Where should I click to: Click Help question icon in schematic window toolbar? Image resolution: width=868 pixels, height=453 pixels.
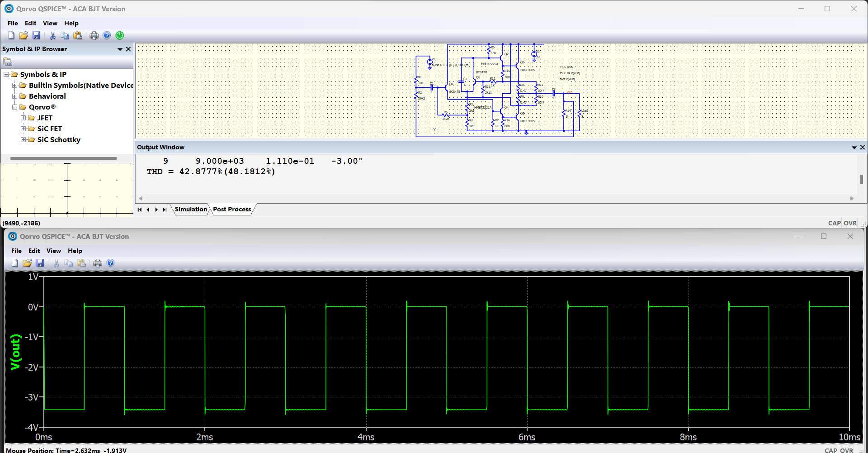point(107,35)
